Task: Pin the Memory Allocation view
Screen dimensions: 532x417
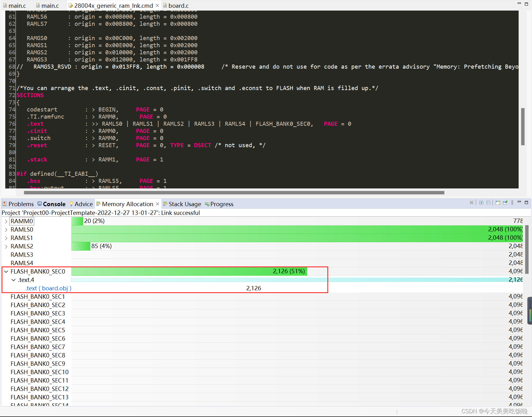Action: pyautogui.click(x=505, y=202)
